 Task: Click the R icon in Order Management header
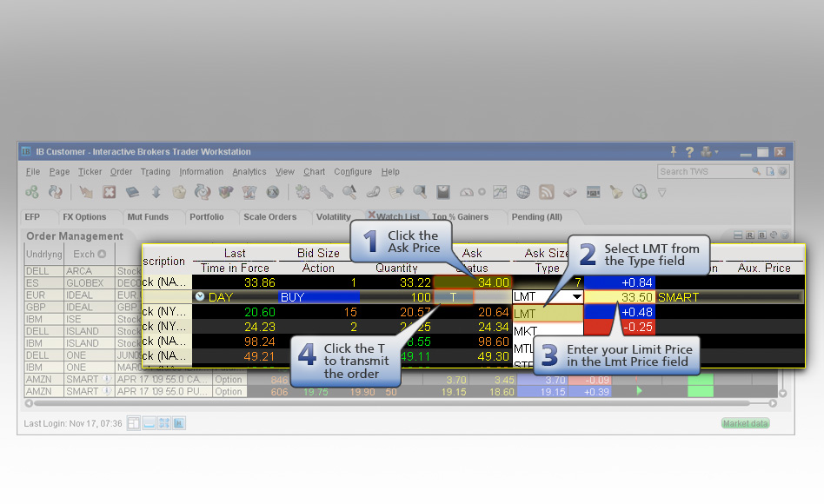tap(750, 235)
